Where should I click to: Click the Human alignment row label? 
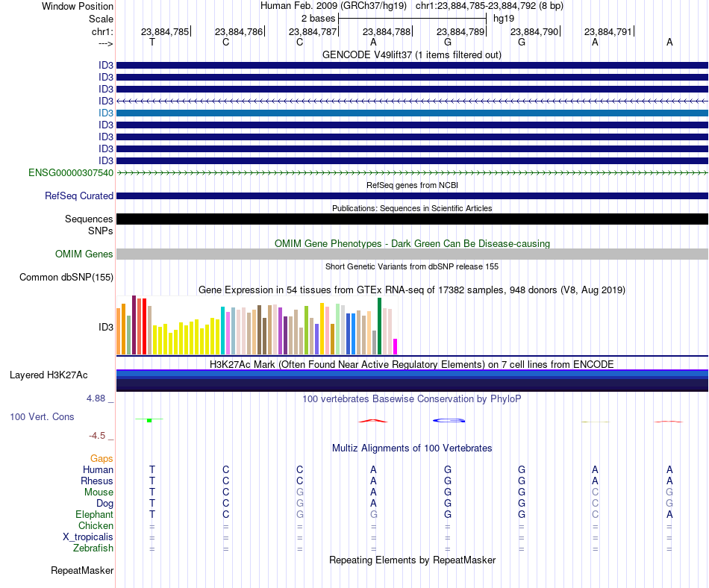[98, 469]
